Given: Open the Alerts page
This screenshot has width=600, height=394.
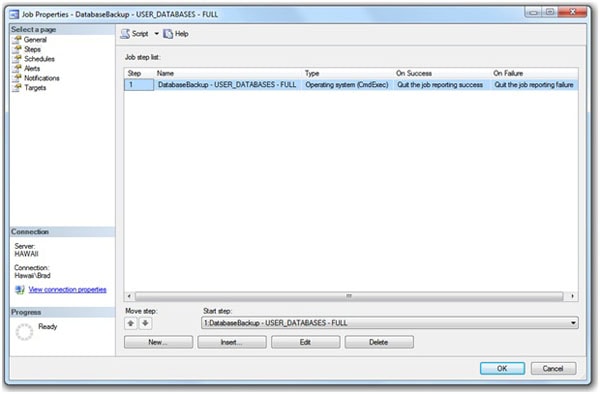Looking at the screenshot, I should [x=32, y=68].
